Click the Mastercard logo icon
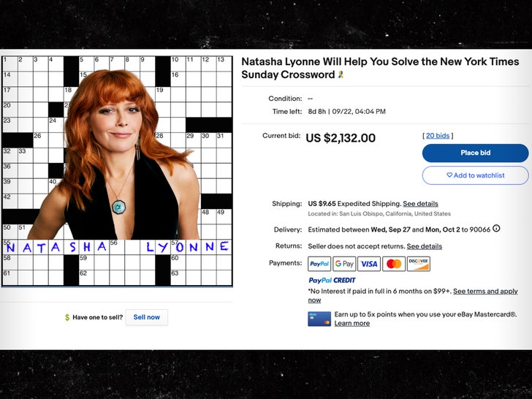This screenshot has width=532, height=399. [394, 264]
